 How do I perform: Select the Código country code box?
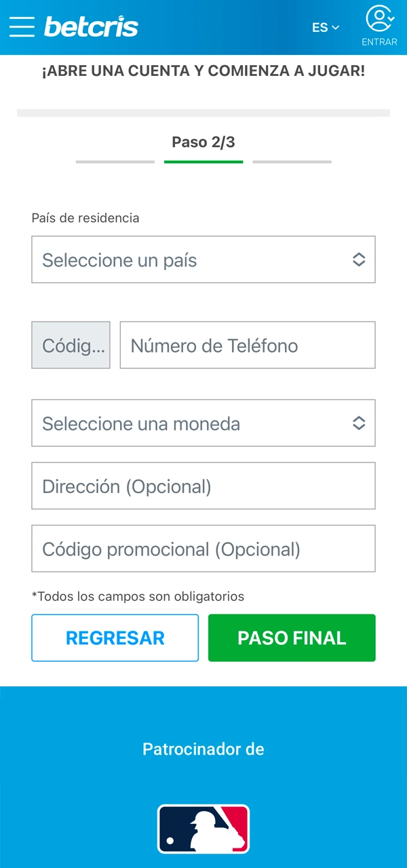click(71, 344)
